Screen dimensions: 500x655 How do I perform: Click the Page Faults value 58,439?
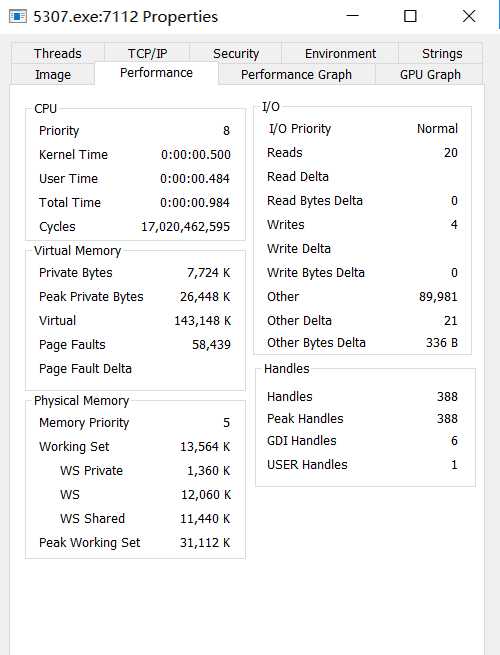coord(211,345)
